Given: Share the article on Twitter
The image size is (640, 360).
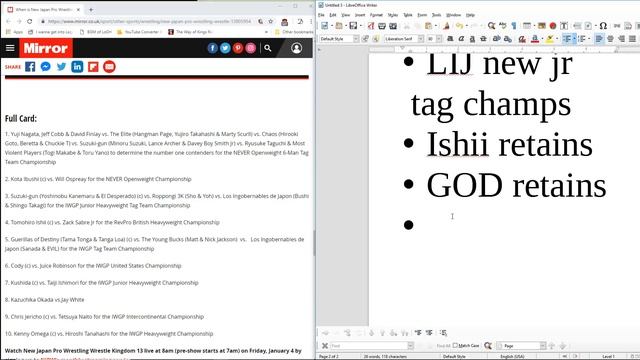Looking at the screenshot, I should [x=61, y=67].
